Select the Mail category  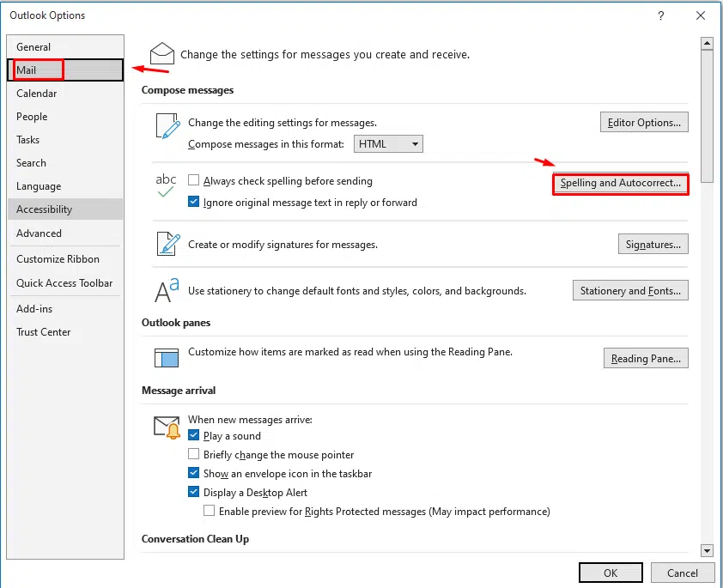65,70
